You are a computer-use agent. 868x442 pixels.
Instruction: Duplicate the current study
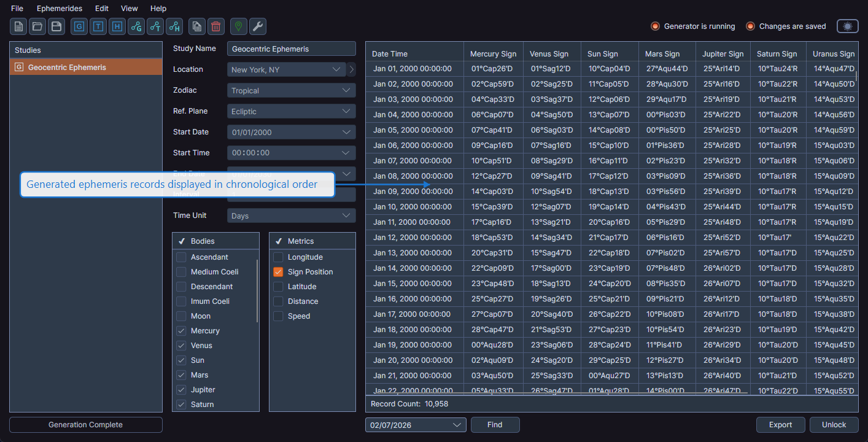coord(196,26)
